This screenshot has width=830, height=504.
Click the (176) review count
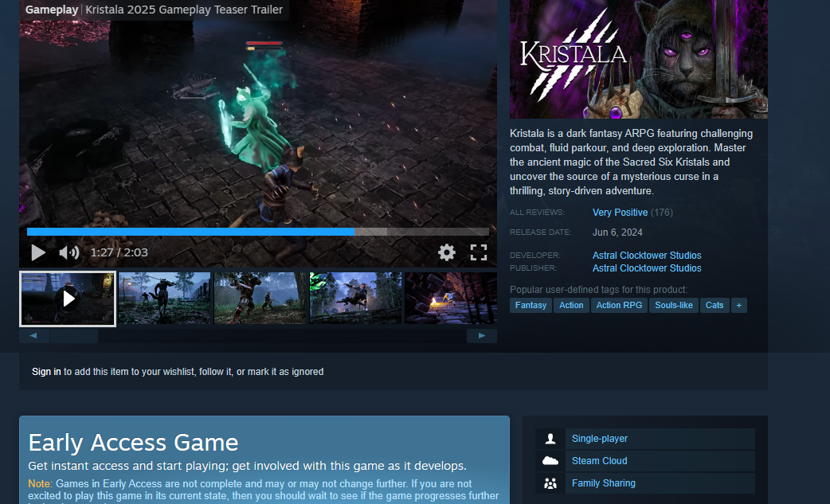coord(662,212)
